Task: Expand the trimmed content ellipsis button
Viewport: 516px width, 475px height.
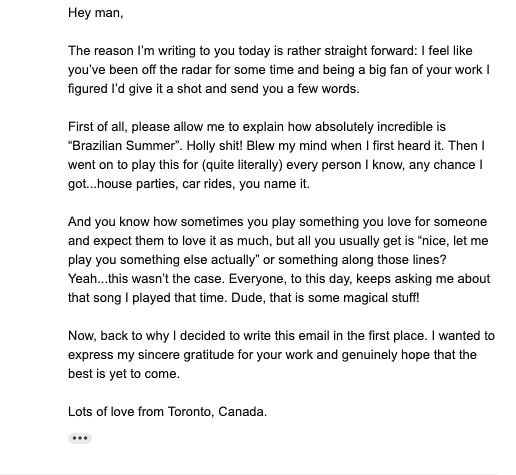Action: point(80,438)
